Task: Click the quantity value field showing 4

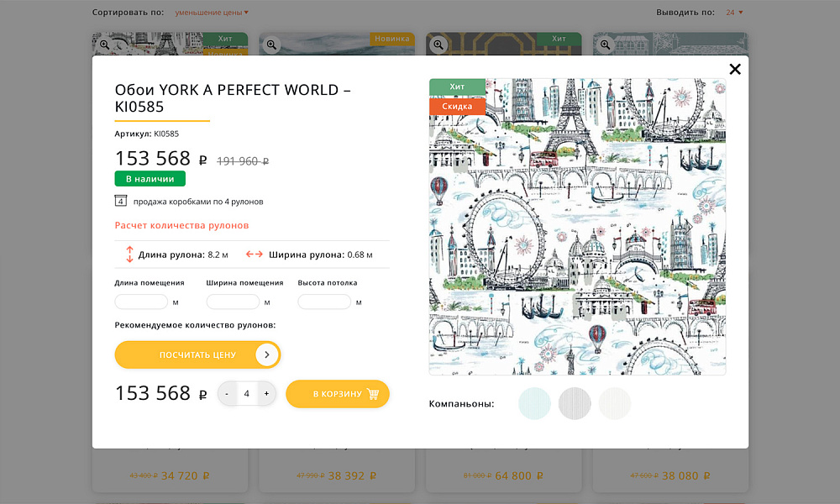Action: (x=246, y=394)
